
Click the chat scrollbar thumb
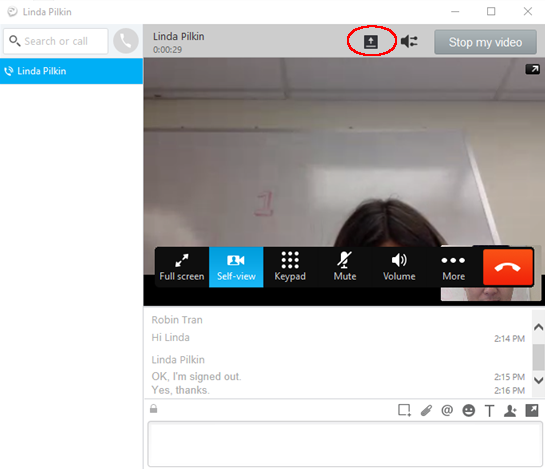coord(538,357)
